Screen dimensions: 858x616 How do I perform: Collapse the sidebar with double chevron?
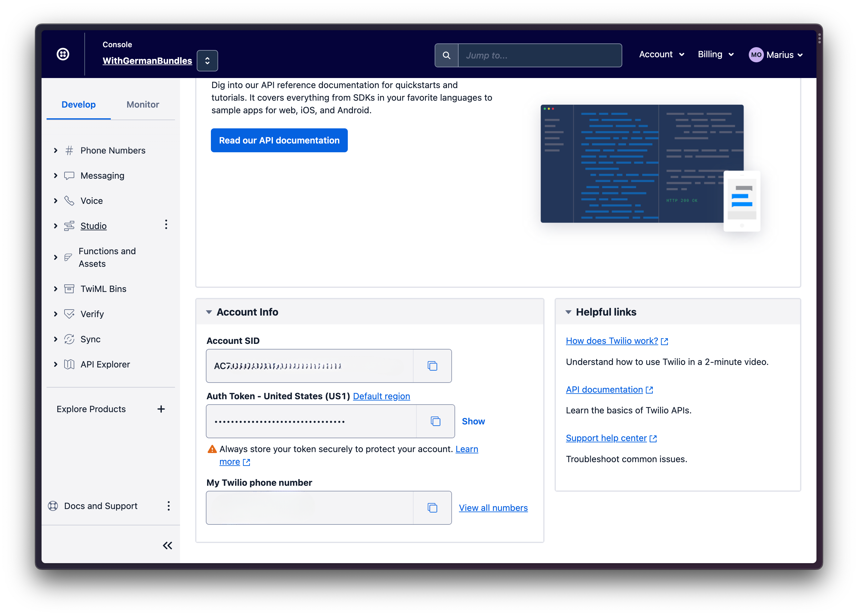[x=167, y=545]
